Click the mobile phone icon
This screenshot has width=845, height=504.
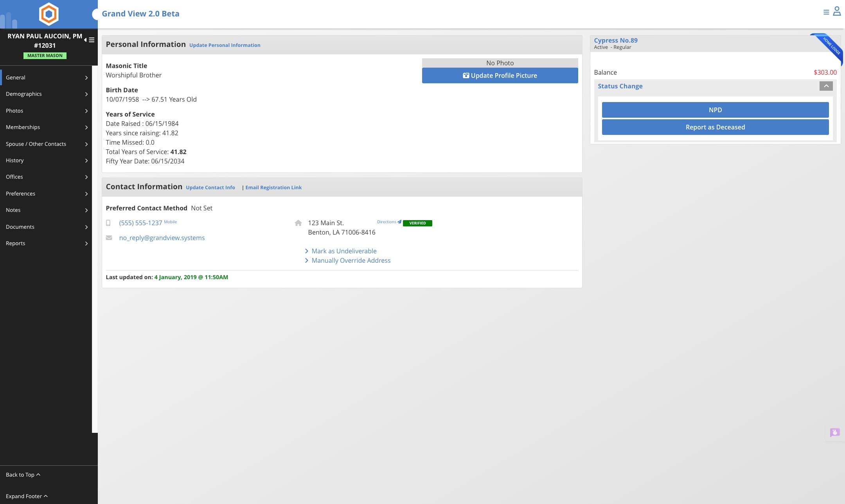pos(108,223)
